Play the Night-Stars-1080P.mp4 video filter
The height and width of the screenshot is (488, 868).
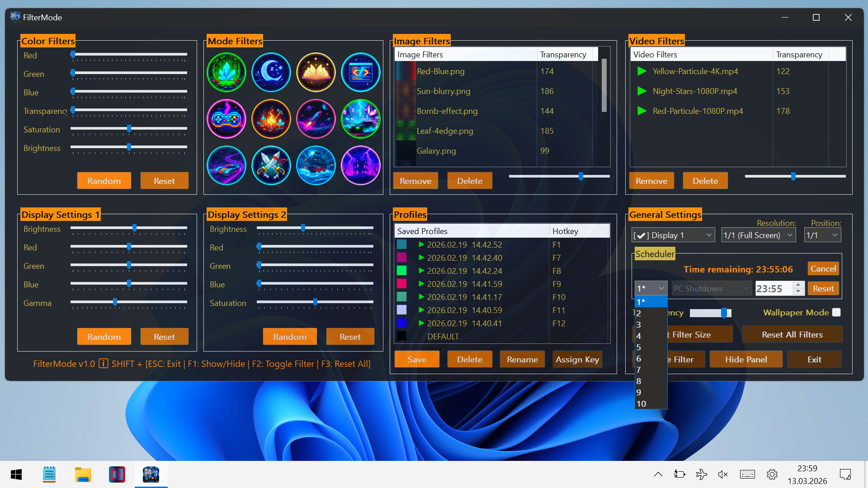[x=642, y=91]
